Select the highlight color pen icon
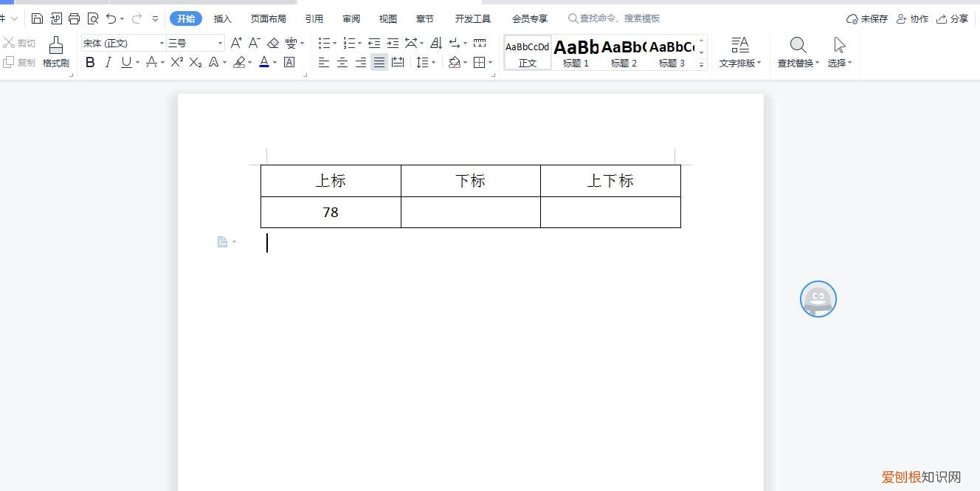980x491 pixels. point(240,62)
